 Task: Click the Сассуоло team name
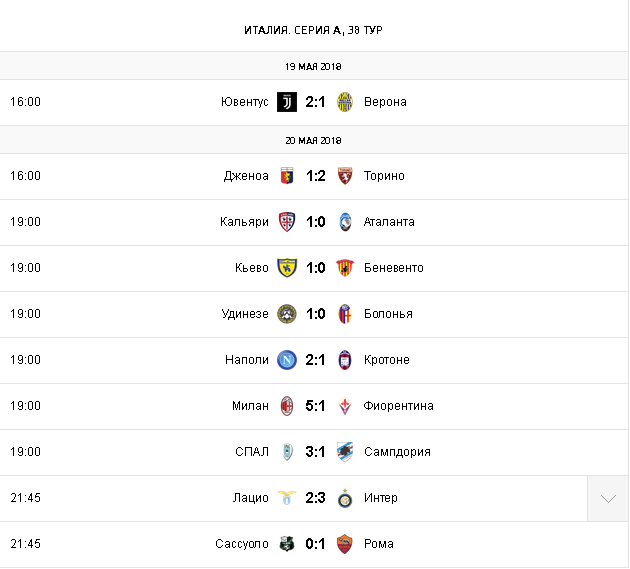[x=242, y=544]
